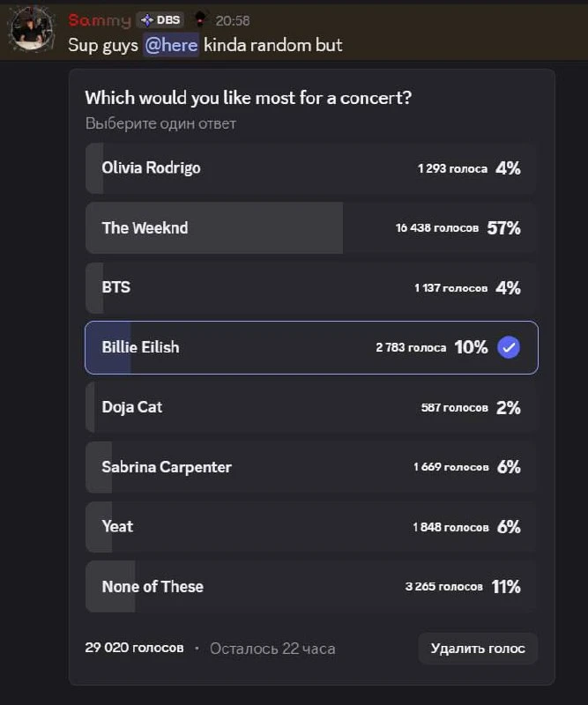Click the 16 438 голосов vote count
Screen dimensions: 588x705
pyautogui.click(x=437, y=228)
